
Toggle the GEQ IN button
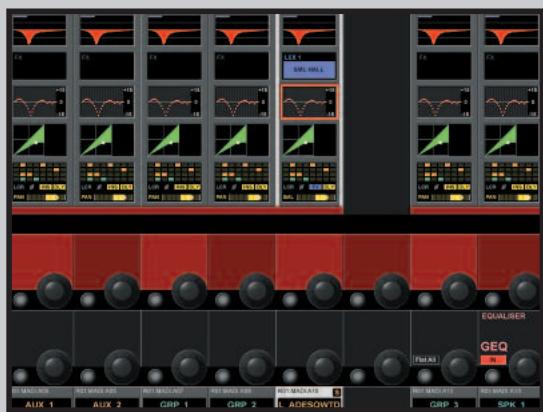[x=493, y=360]
